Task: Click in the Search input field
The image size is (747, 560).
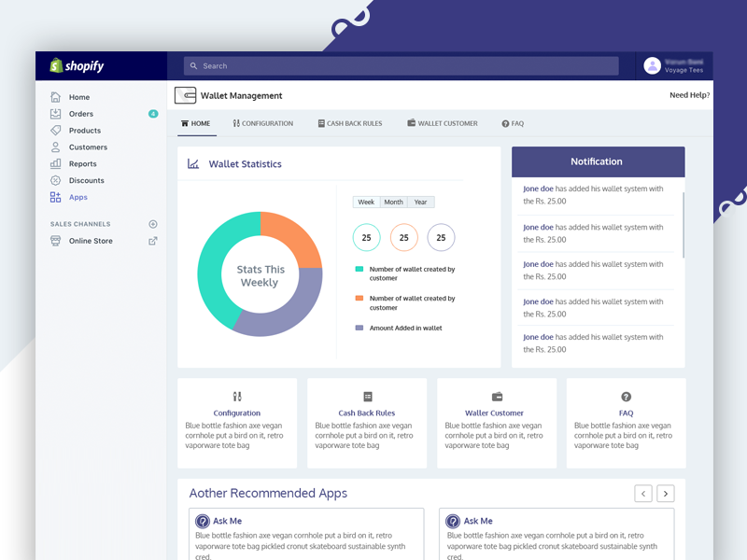Action: pos(402,65)
